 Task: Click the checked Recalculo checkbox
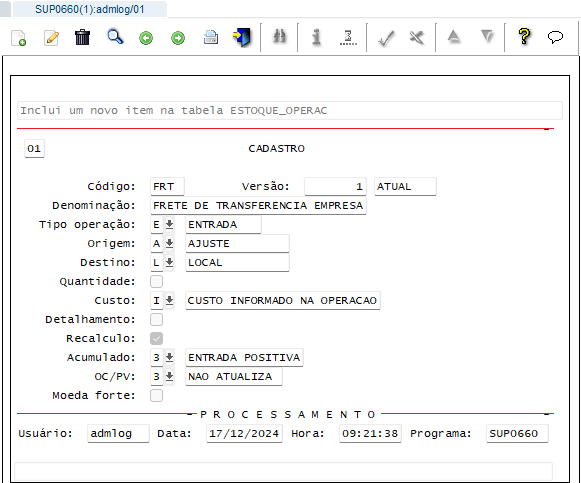pyautogui.click(x=156, y=338)
